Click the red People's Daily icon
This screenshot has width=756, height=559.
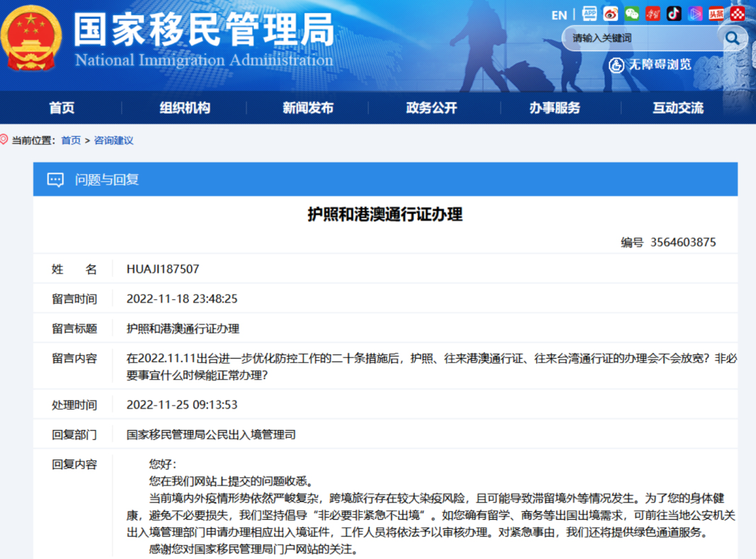point(653,14)
